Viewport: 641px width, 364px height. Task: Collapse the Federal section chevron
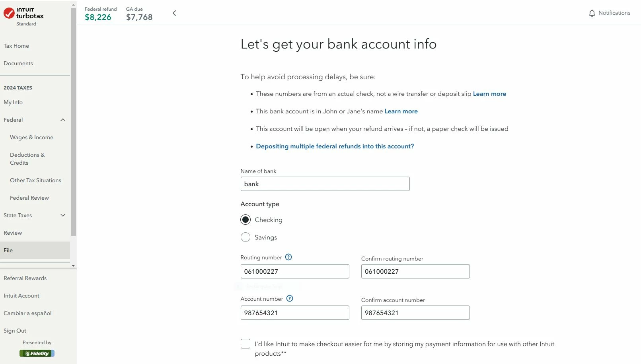[63, 120]
